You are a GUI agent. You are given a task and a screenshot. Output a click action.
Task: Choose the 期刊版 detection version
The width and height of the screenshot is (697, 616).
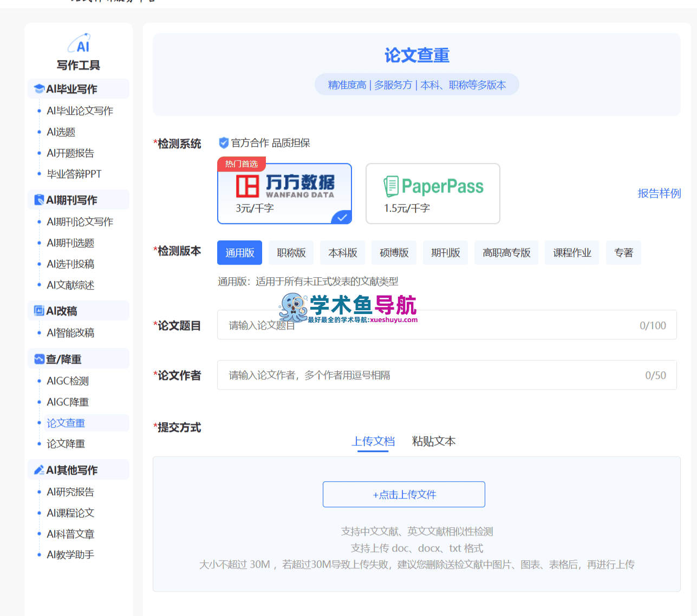click(x=446, y=253)
